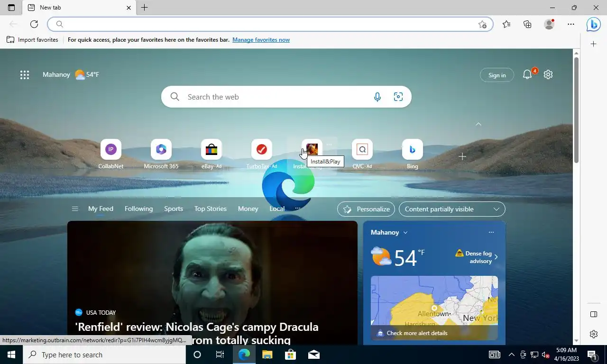Viewport: 607px width, 364px height.
Task: Open the Collections icon
Action: [527, 24]
